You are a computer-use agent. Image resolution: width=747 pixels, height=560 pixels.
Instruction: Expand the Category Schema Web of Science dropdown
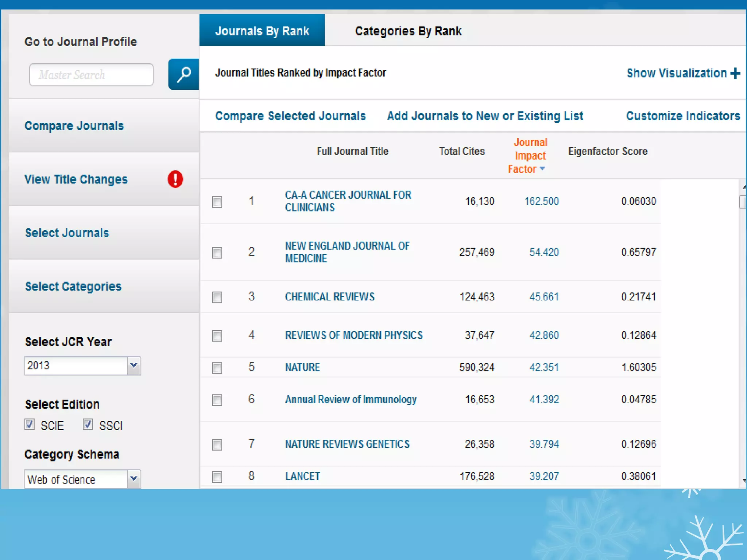[x=134, y=479]
